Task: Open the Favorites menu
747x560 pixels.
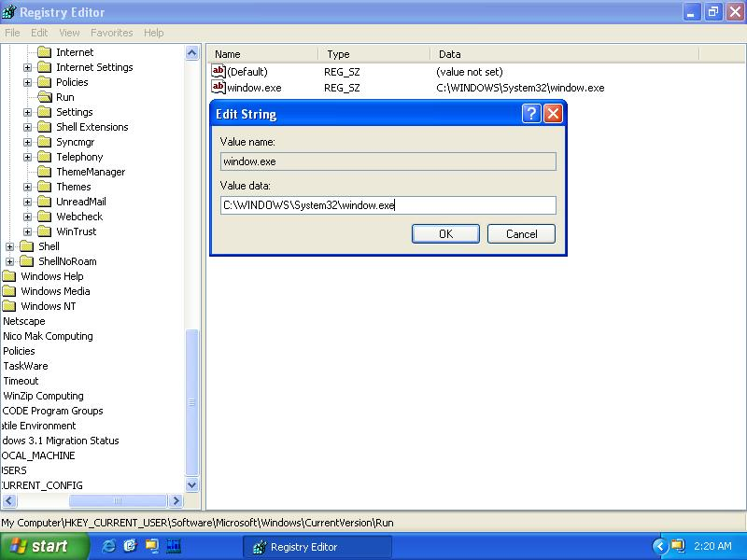Action: tap(111, 33)
